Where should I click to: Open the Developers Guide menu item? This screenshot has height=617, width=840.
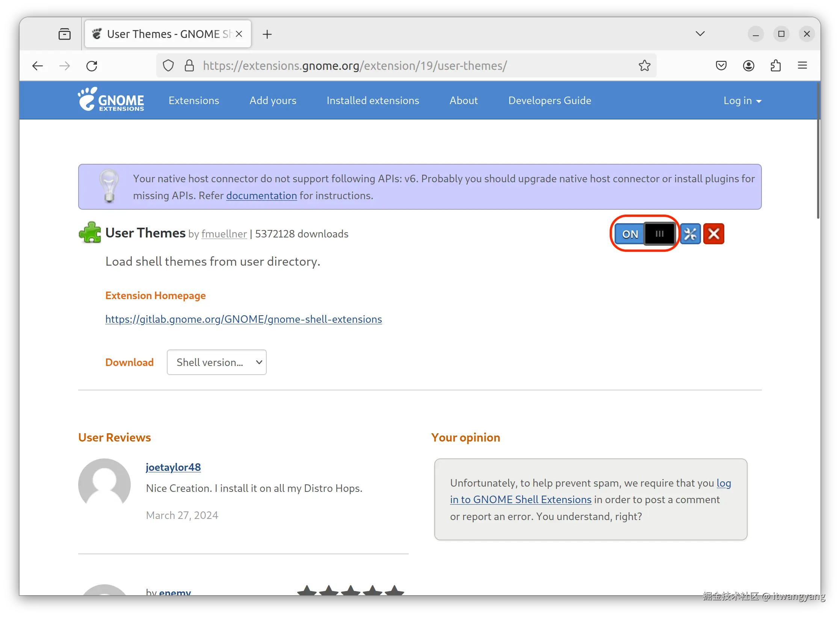550,101
